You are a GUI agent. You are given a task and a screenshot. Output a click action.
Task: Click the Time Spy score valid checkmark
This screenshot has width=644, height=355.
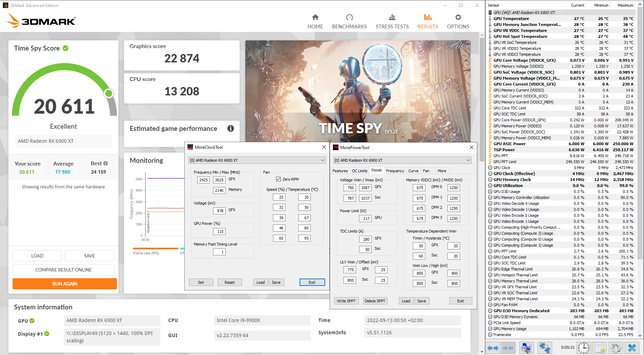(x=66, y=48)
